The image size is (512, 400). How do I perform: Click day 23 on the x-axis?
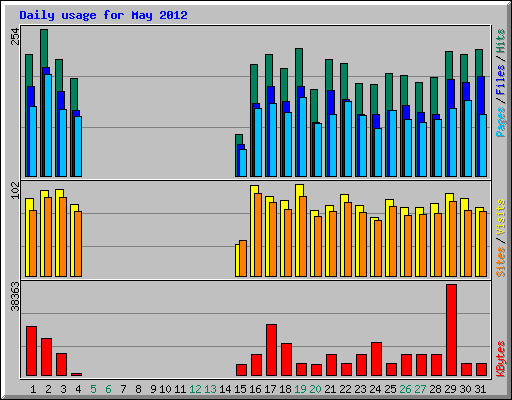360,389
